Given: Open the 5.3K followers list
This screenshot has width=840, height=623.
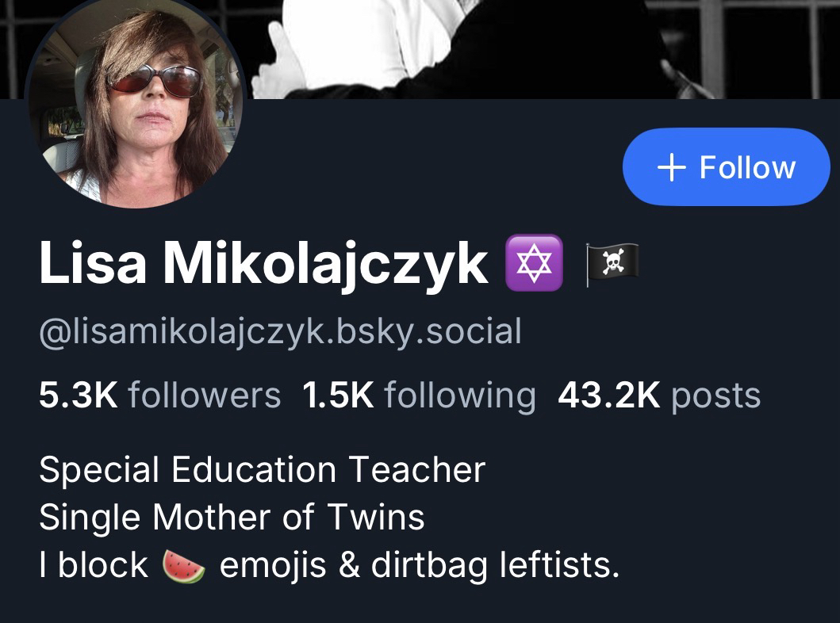Looking at the screenshot, I should tap(159, 396).
